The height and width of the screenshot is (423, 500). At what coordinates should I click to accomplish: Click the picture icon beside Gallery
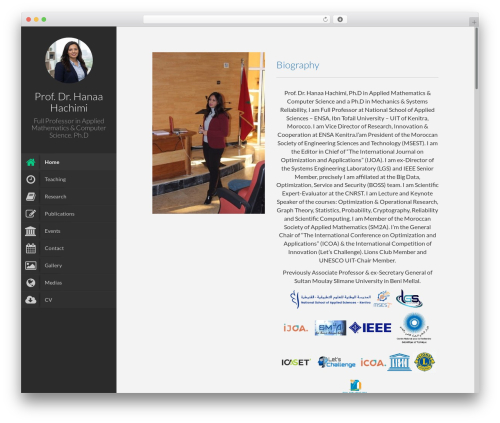click(x=31, y=266)
